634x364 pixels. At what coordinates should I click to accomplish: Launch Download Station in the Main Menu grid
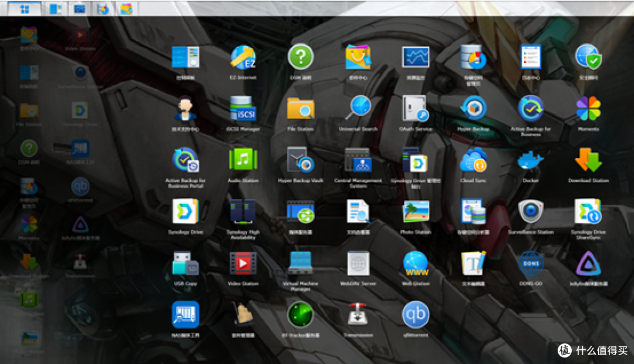point(588,160)
